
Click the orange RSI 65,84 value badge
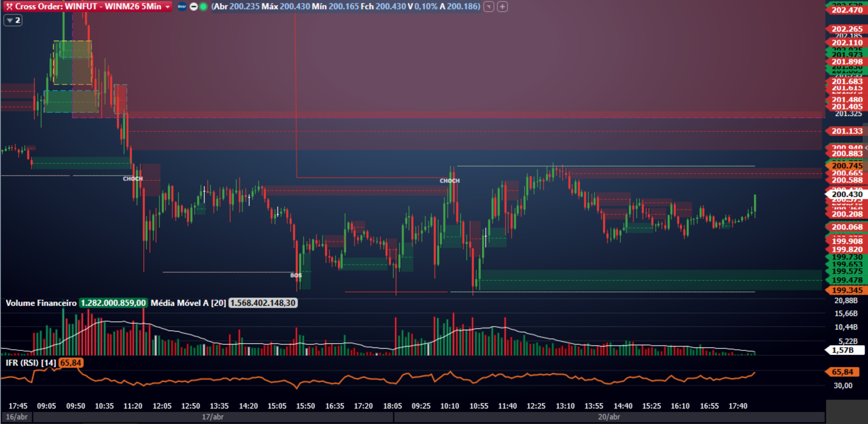tap(71, 363)
